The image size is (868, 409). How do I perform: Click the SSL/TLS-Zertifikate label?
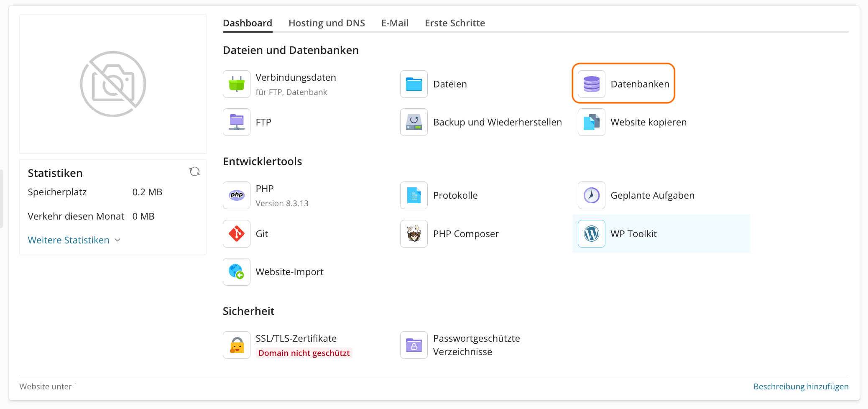coord(296,338)
